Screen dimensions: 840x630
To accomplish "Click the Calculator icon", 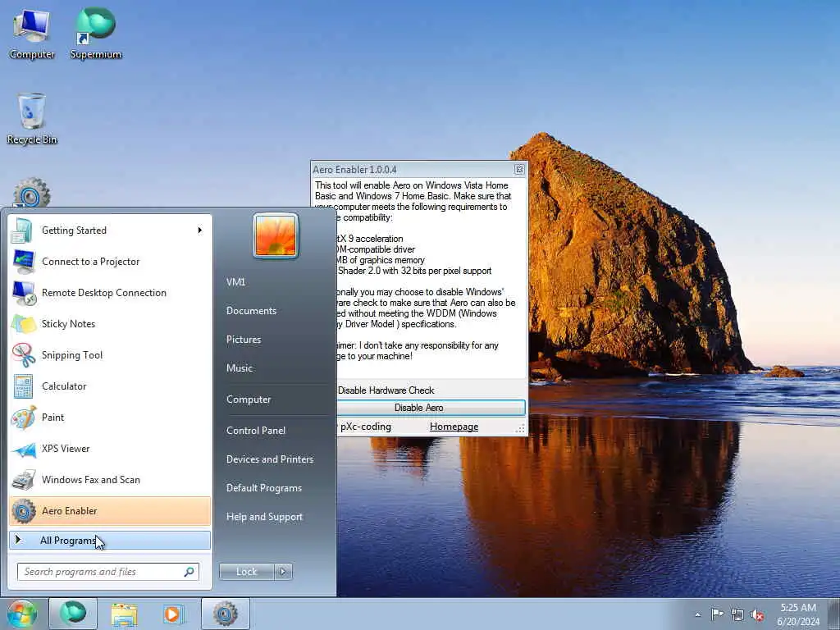I will pos(23,386).
